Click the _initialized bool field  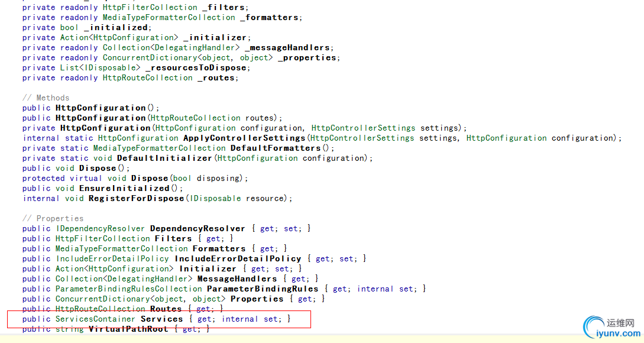coord(116,28)
